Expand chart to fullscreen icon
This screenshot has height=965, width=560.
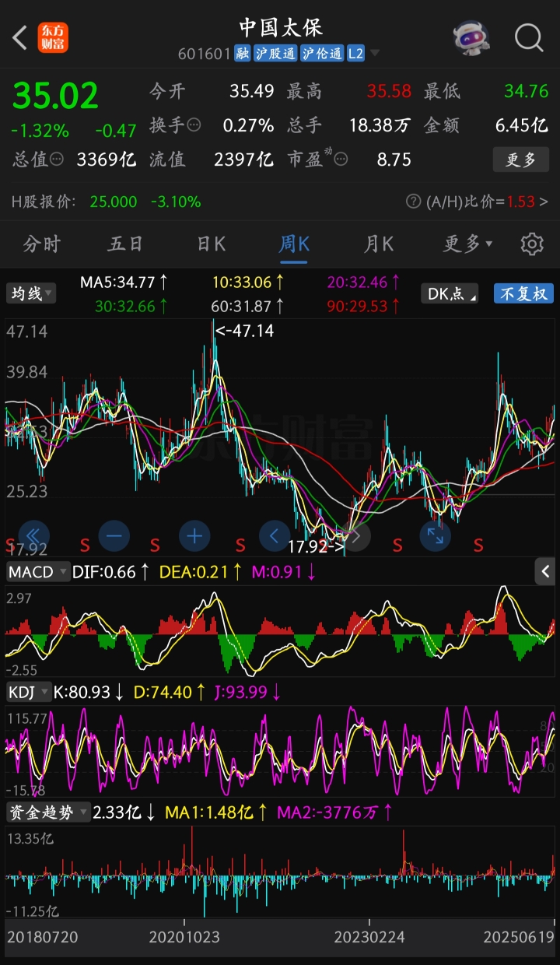[435, 535]
